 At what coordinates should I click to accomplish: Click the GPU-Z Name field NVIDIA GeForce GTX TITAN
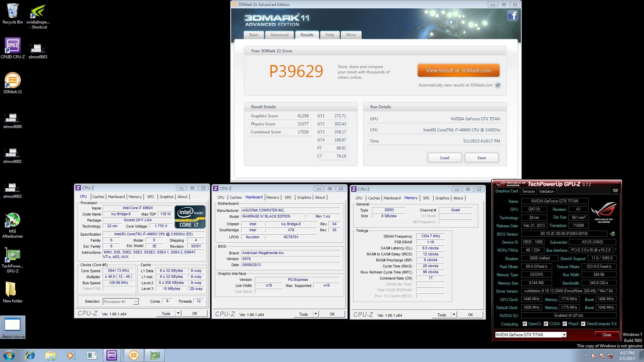[554, 201]
